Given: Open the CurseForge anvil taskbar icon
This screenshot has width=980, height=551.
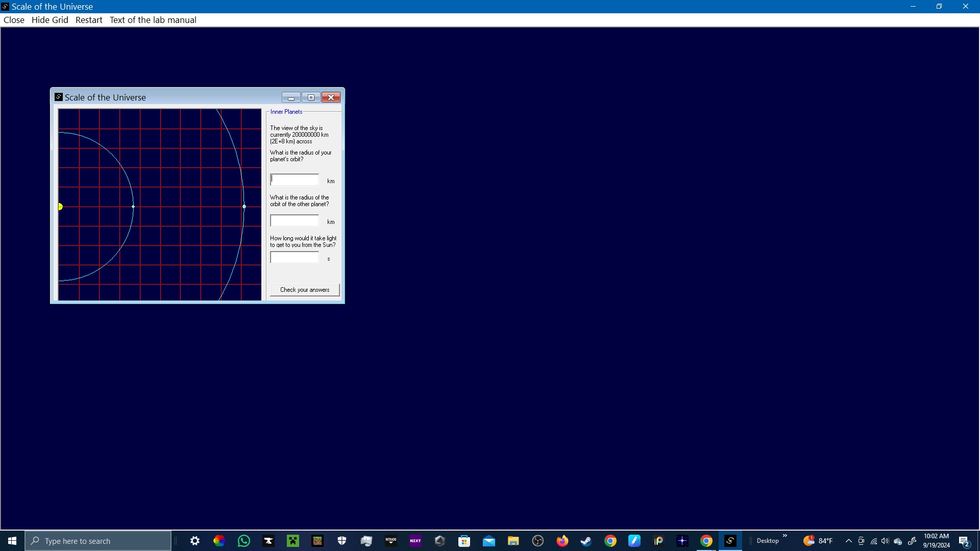Looking at the screenshot, I should (x=268, y=541).
